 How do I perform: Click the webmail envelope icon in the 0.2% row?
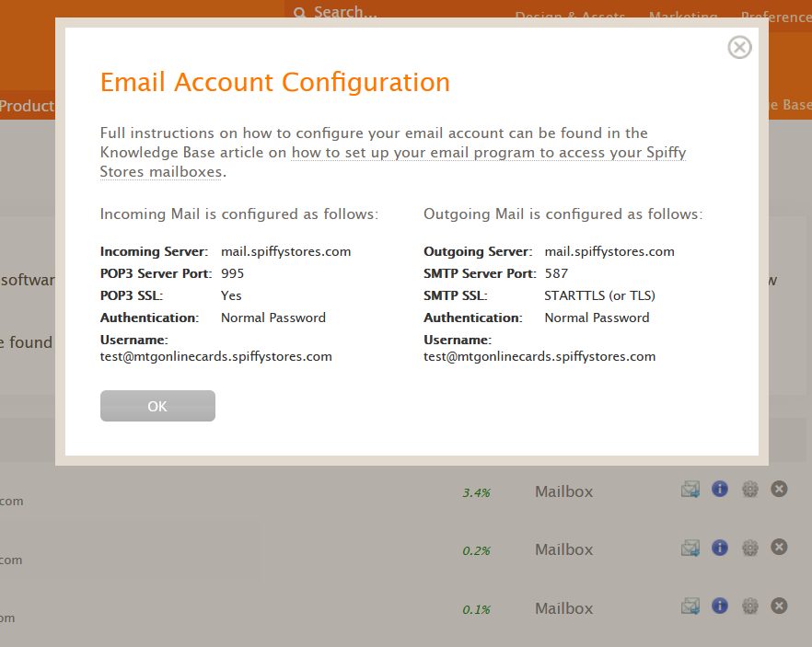tap(690, 548)
